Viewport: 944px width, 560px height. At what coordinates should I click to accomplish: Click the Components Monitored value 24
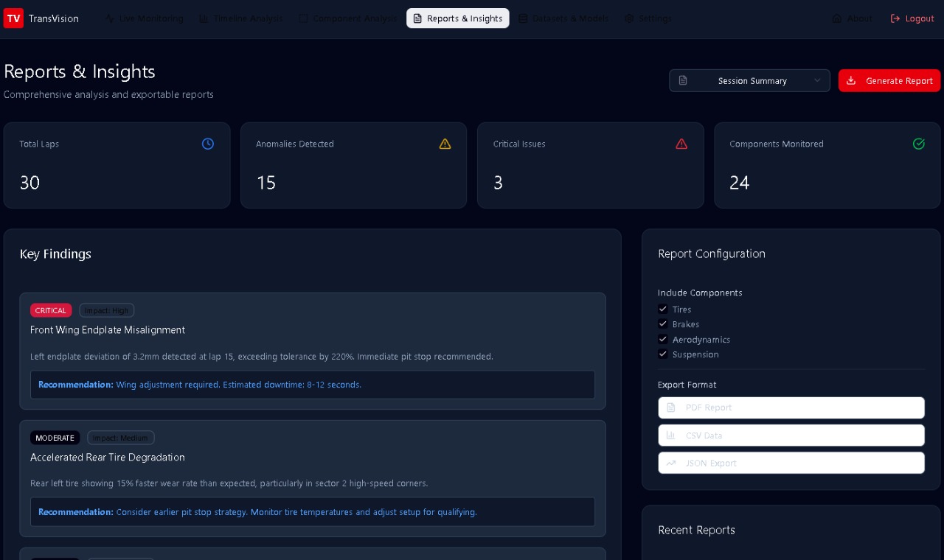[x=740, y=183]
